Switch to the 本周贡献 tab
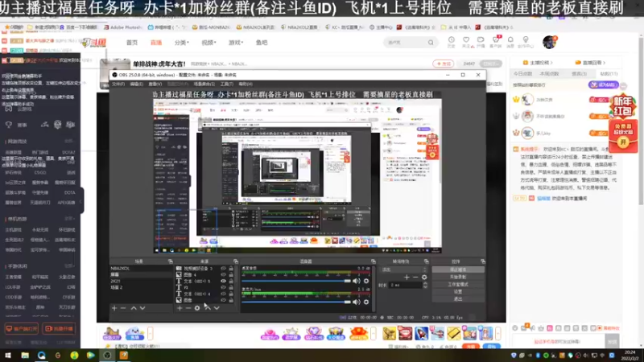 point(549,74)
